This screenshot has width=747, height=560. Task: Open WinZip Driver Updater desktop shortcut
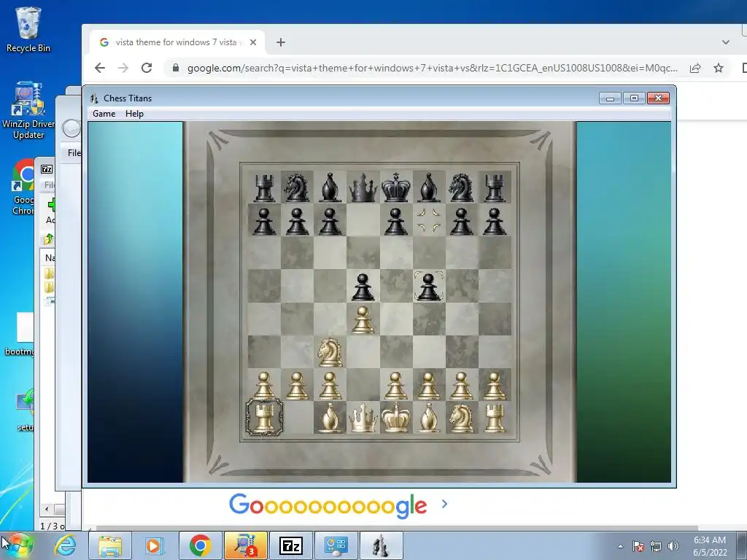[28, 111]
